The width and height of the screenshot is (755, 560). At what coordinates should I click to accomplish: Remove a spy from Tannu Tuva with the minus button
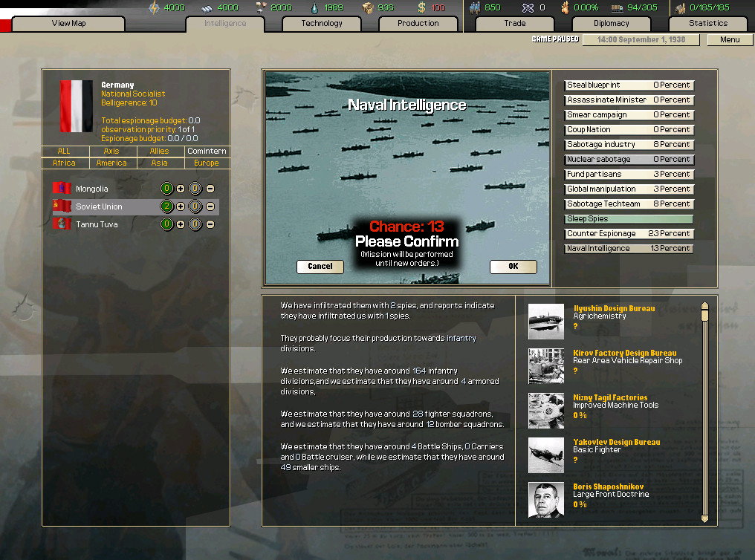(x=210, y=224)
